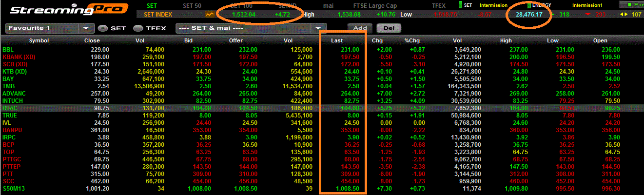Click the red decliners arrow beside 293
The width and height of the screenshot is (644, 195).
(x=587, y=15)
